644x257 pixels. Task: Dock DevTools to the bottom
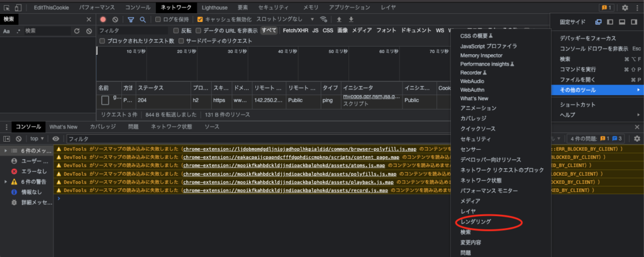[621, 22]
